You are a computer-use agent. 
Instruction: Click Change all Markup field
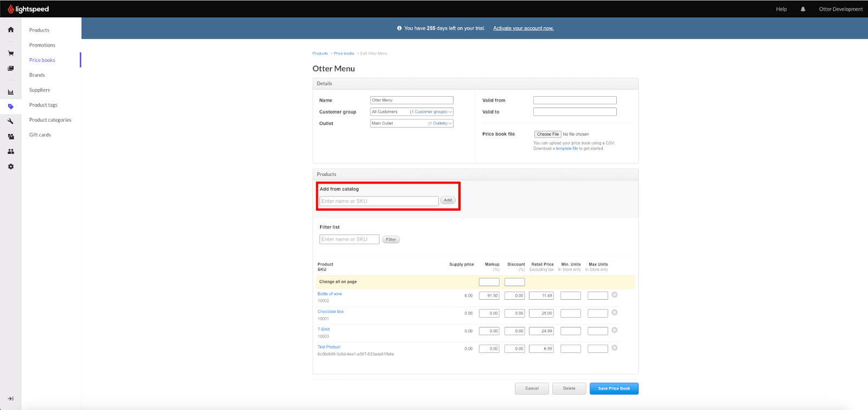click(489, 282)
